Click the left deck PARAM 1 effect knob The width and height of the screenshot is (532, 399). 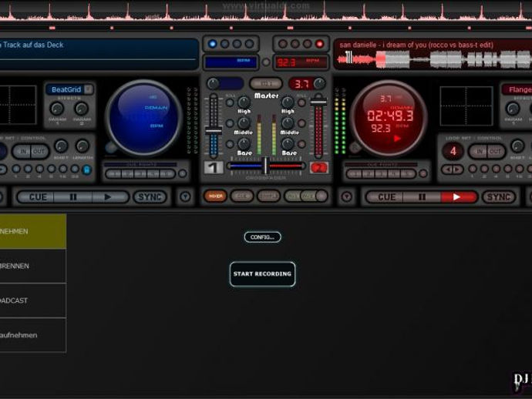(57, 109)
